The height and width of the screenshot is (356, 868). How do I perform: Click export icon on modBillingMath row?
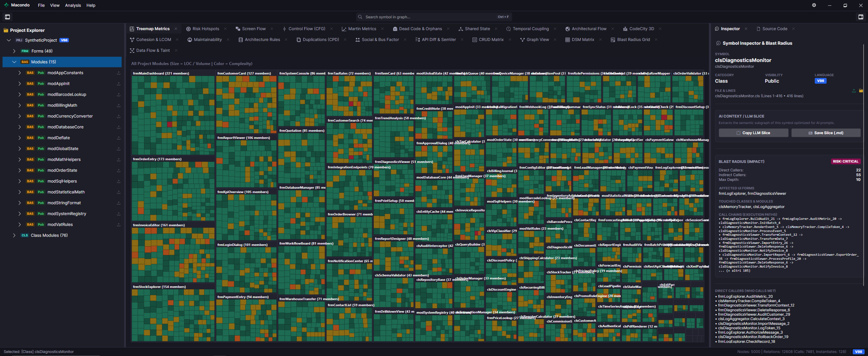pos(119,105)
